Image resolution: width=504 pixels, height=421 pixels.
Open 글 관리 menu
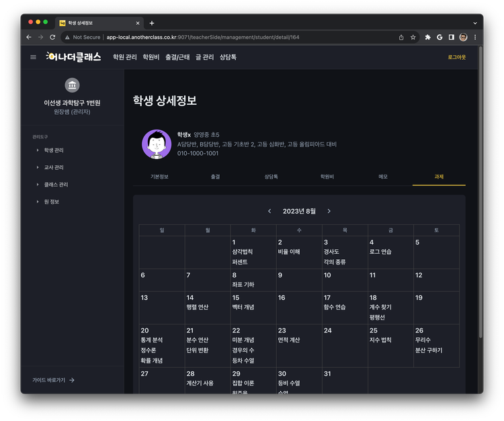[204, 57]
